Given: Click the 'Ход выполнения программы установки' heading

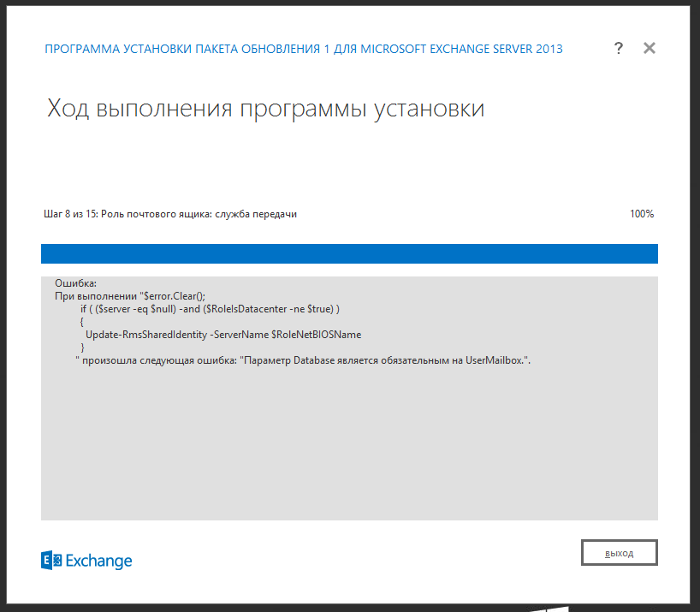Looking at the screenshot, I should [x=265, y=109].
